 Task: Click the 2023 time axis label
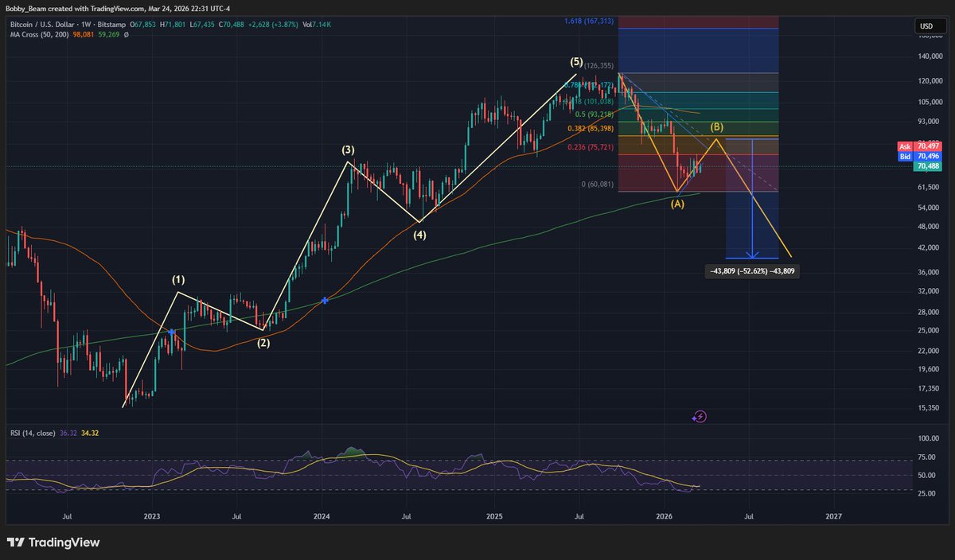point(152,516)
